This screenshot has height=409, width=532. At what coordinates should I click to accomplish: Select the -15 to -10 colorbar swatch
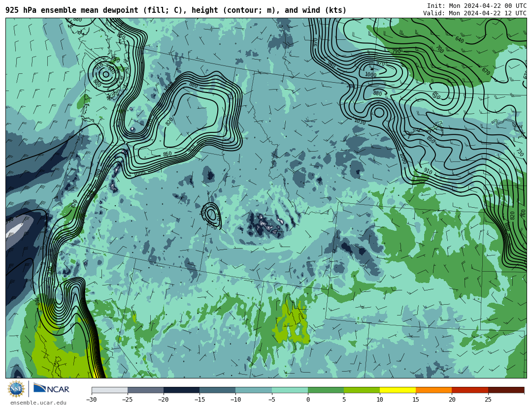click(x=218, y=390)
